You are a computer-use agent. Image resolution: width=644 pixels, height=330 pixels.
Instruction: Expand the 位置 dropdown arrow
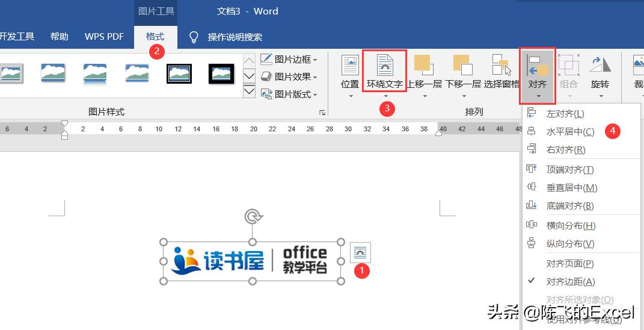351,97
